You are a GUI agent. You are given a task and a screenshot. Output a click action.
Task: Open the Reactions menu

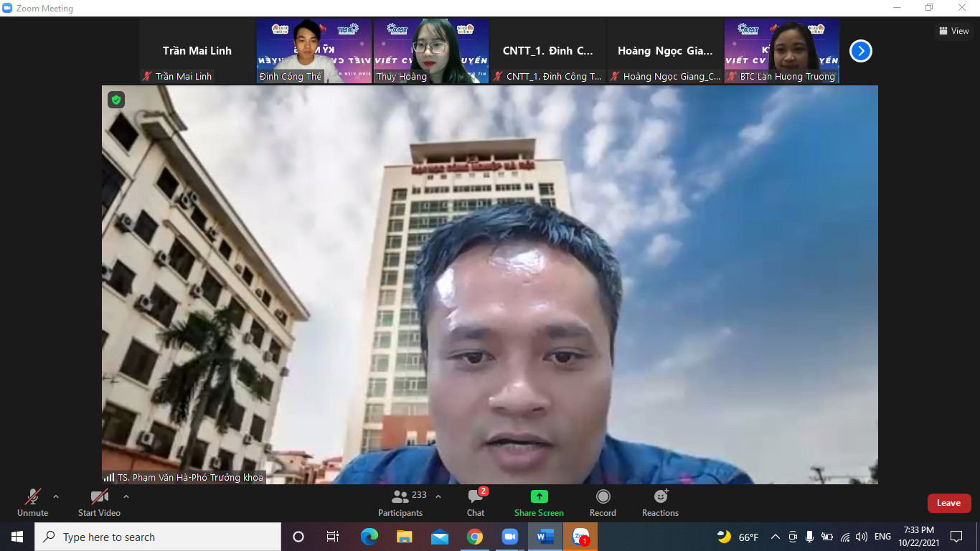point(660,502)
